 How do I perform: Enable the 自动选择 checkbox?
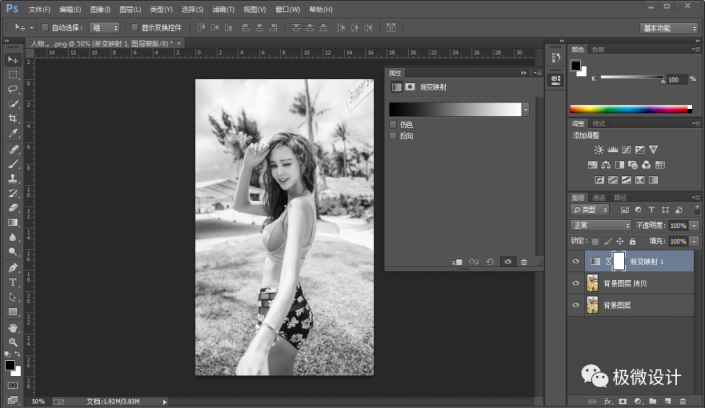45,27
